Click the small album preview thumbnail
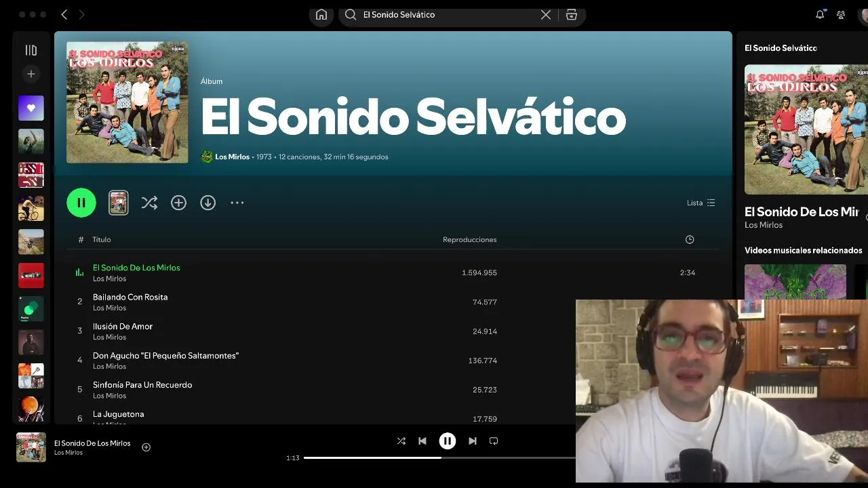 [x=119, y=203]
